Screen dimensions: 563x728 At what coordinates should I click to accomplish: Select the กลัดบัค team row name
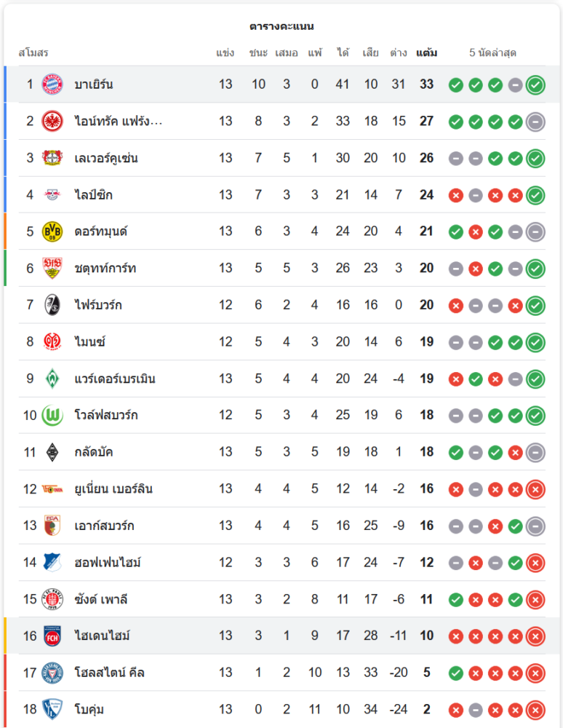pyautogui.click(x=93, y=452)
